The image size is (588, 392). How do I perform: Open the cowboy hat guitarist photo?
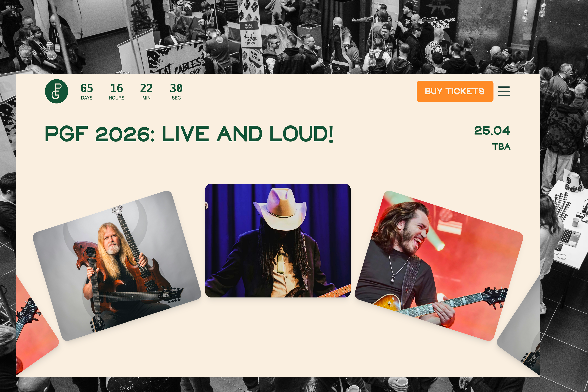click(x=278, y=241)
